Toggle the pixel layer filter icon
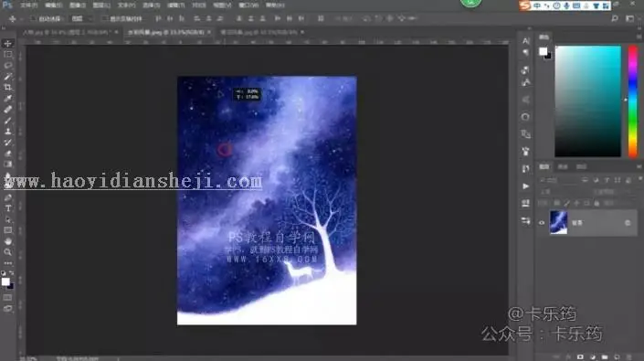Viewport: 644px width, 361px height. point(585,180)
